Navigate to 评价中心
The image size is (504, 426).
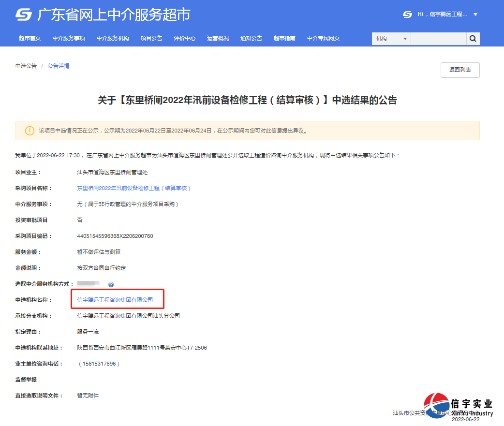(185, 38)
